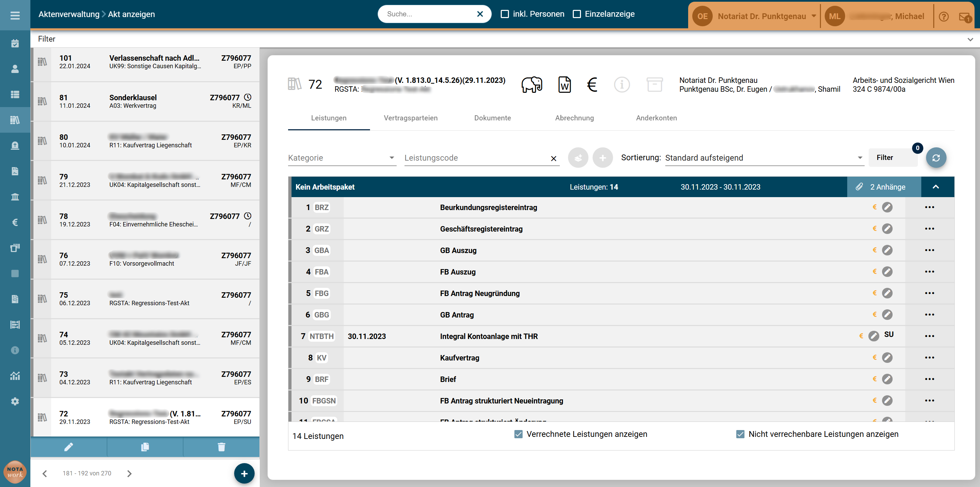Go to previous page of Akten
Viewport: 980px width, 487px height.
tap(45, 473)
